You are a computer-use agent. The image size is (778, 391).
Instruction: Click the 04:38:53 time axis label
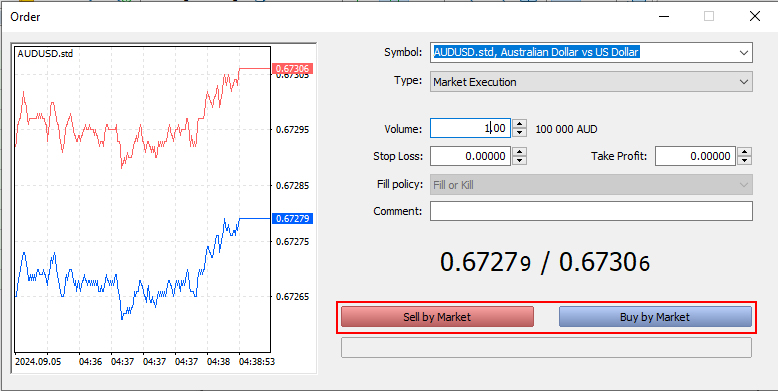(x=257, y=362)
